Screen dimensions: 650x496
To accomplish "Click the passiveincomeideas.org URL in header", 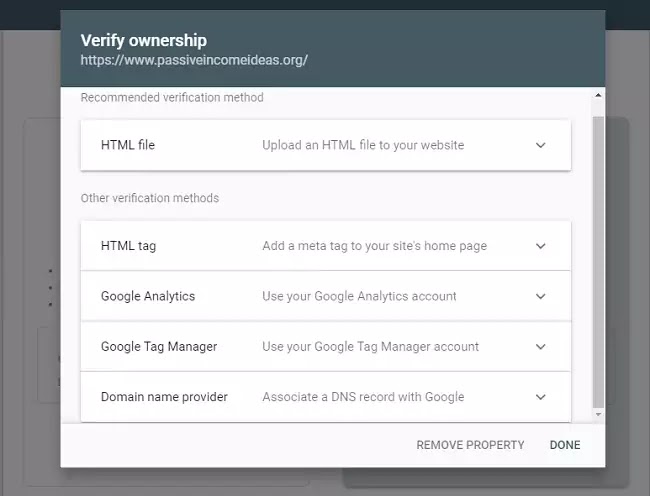I will point(194,60).
